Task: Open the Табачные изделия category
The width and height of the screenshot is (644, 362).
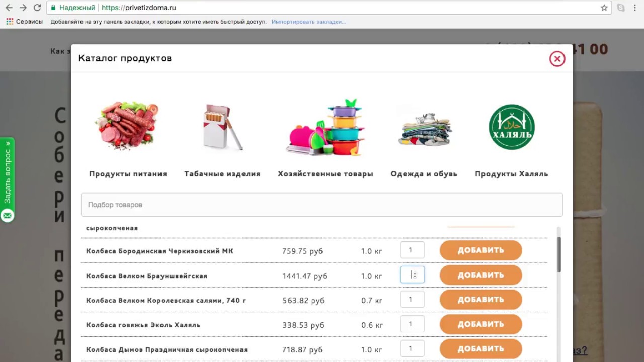Action: 222,174
